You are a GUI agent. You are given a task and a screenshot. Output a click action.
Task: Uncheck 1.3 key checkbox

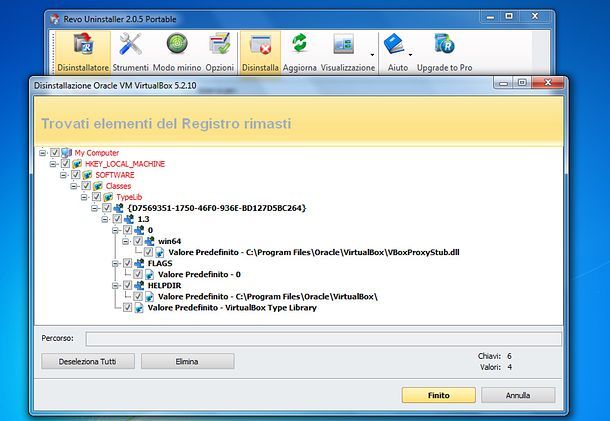click(x=117, y=219)
